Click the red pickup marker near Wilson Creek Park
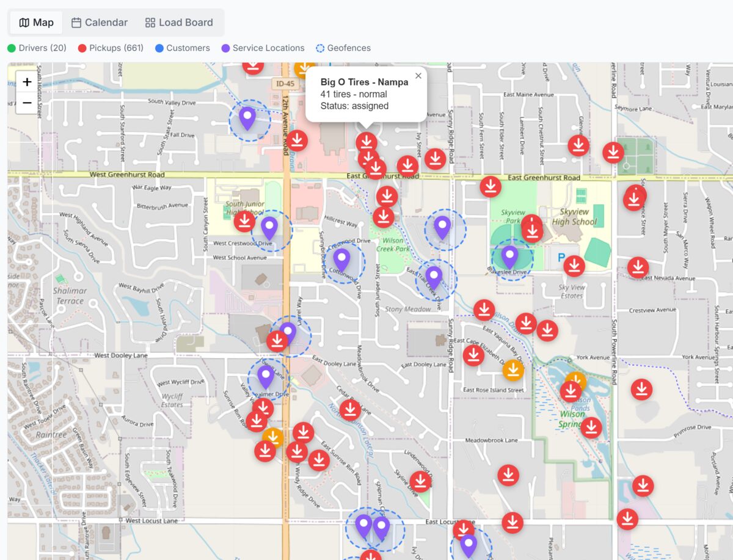Viewport: 733px width, 560px height. (x=384, y=216)
